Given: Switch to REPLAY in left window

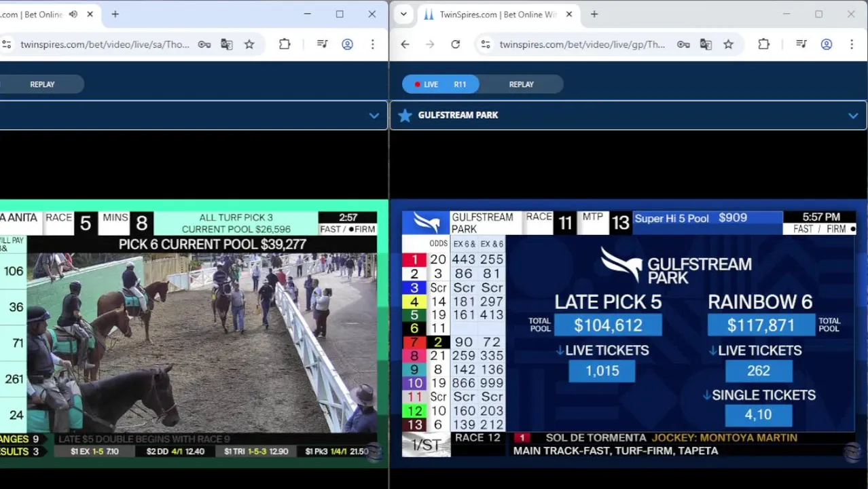Looking at the screenshot, I should (42, 84).
